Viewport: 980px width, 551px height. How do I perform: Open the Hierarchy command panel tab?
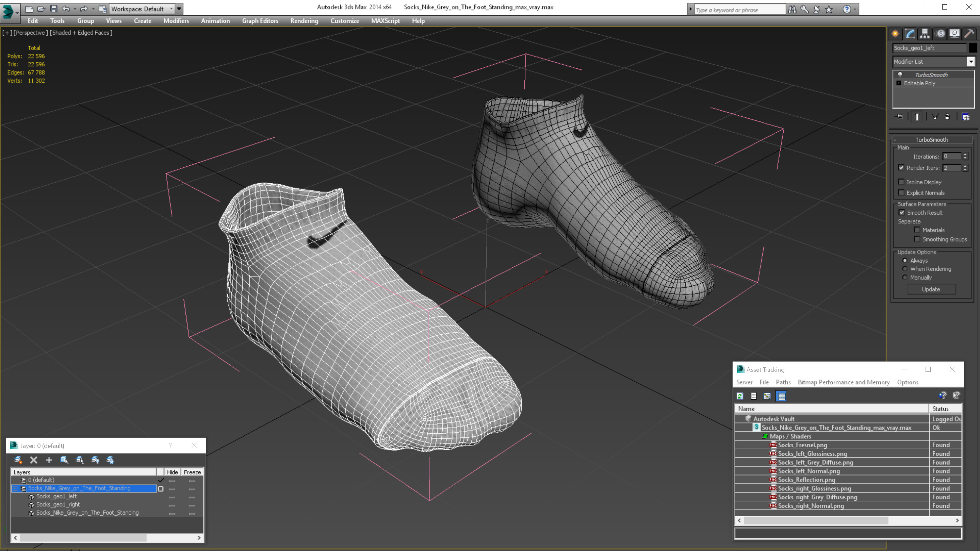925,34
